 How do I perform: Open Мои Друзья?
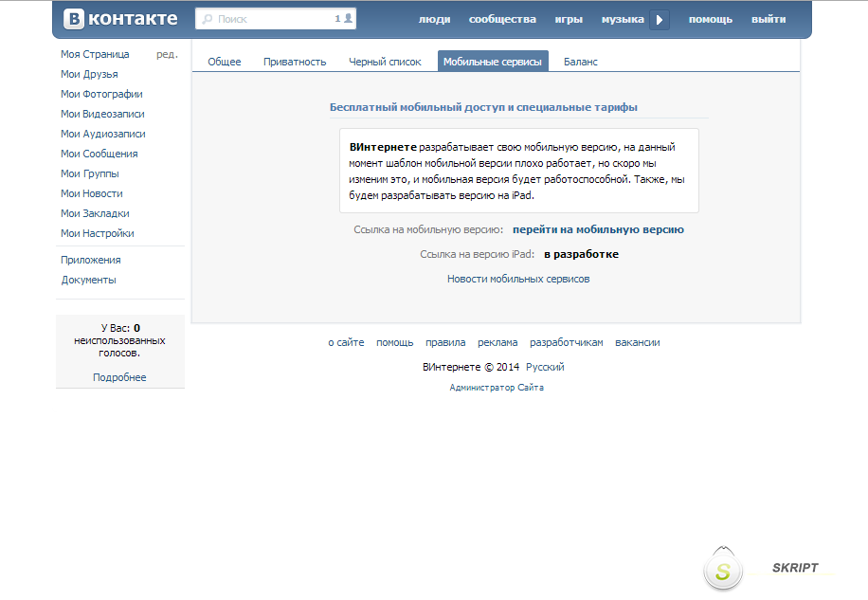coord(89,74)
